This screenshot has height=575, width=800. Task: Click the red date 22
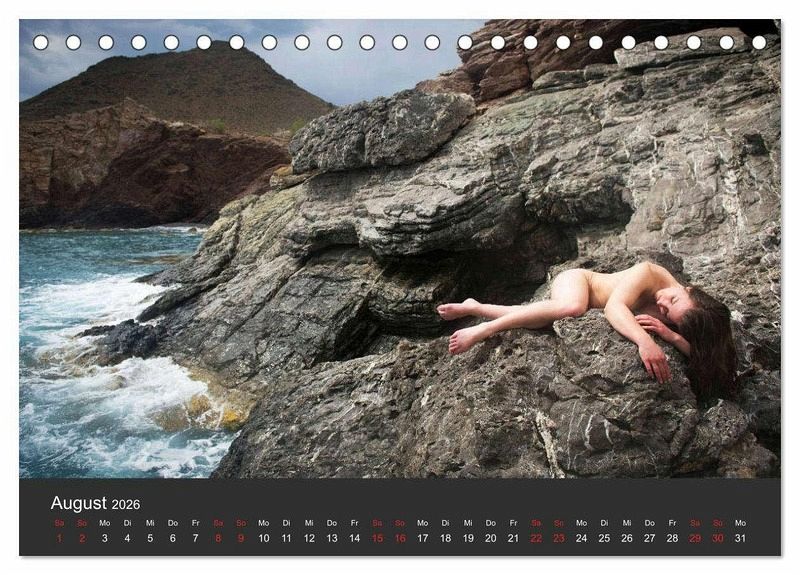pyautogui.click(x=536, y=538)
